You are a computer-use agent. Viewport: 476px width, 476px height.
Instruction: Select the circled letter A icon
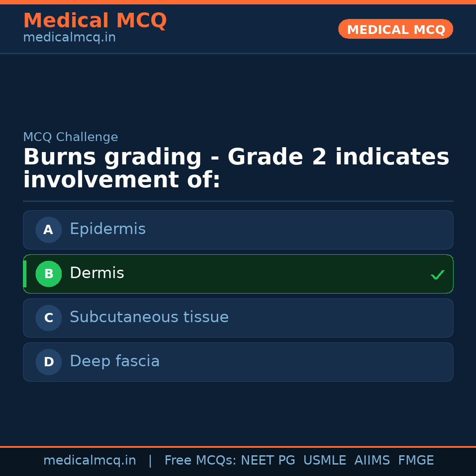(x=48, y=230)
